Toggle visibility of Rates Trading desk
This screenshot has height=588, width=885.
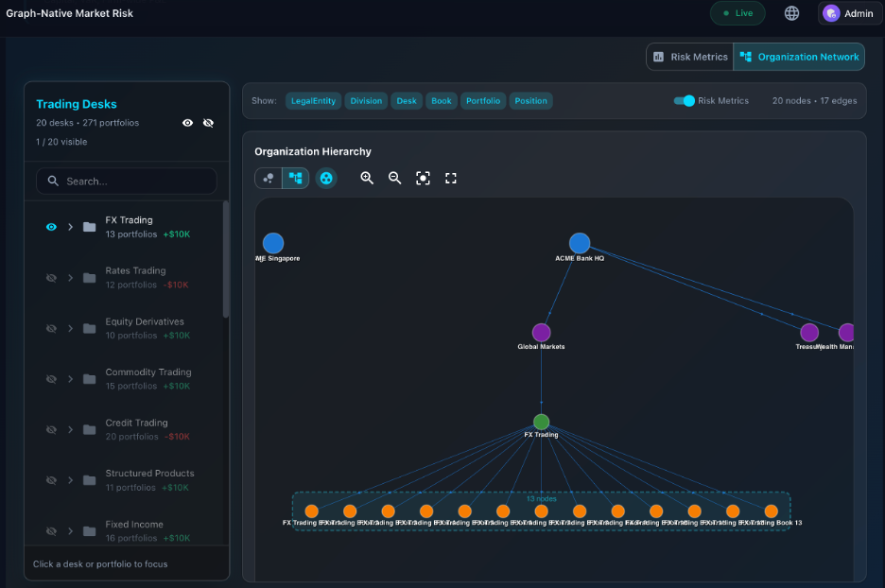click(x=51, y=277)
